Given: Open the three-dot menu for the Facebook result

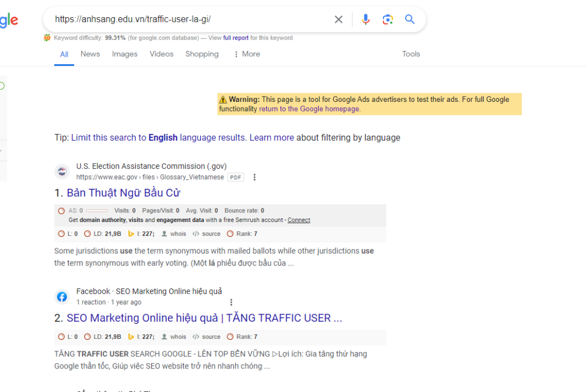Looking at the screenshot, I should [x=231, y=302].
